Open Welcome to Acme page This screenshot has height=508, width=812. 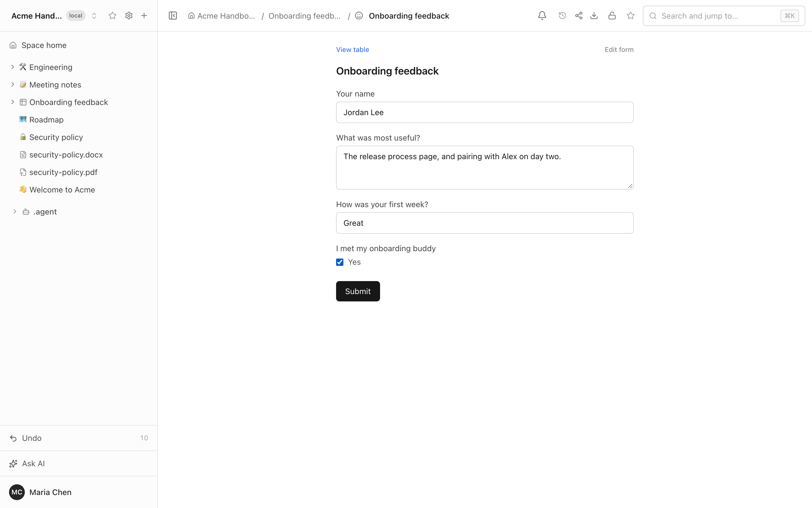pos(62,189)
